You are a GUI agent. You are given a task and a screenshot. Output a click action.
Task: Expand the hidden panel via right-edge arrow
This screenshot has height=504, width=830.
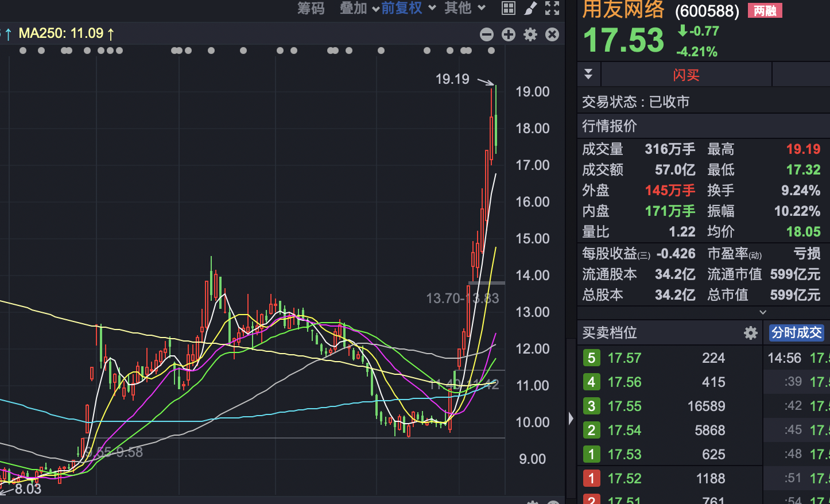[x=570, y=418]
